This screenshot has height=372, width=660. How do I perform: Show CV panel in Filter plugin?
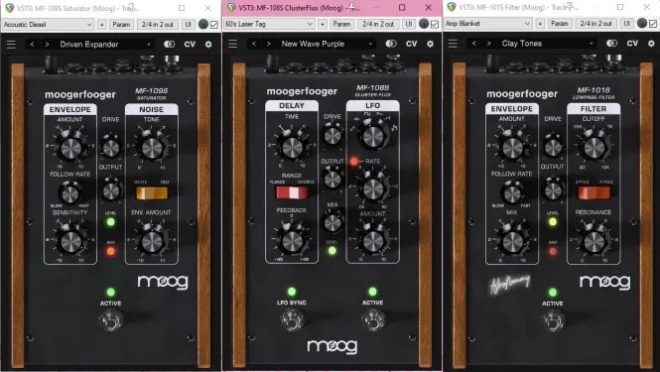[x=632, y=43]
